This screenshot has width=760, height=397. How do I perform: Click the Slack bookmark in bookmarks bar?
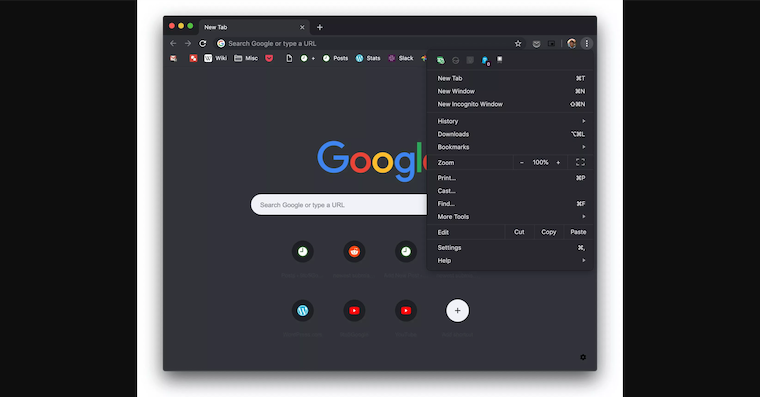[x=401, y=58]
